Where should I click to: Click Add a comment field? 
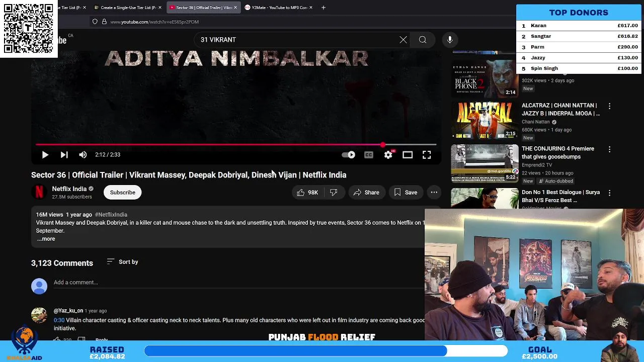pos(239,283)
